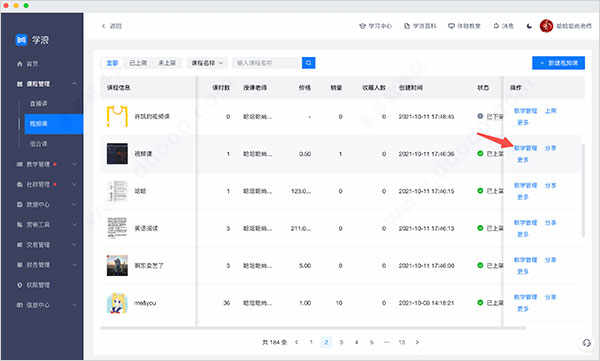Click the cartoon girl course thumbnail
This screenshot has width=600, height=361.
[x=117, y=303]
